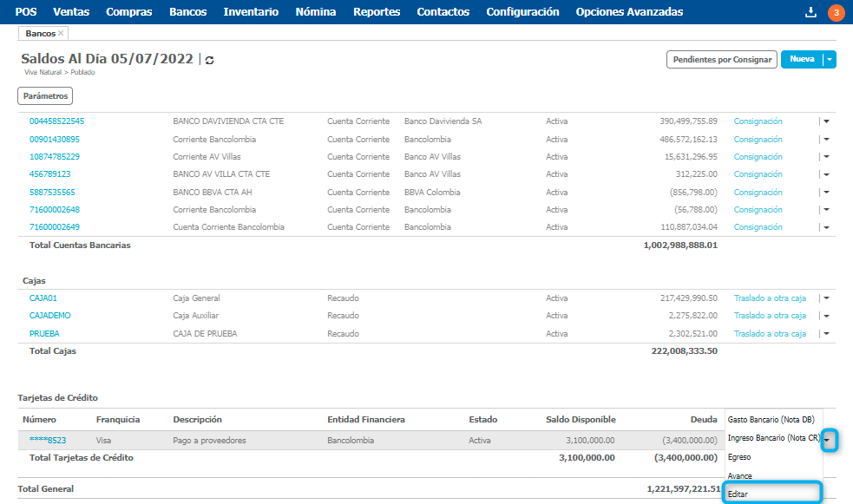Open the Inventario menu

pos(251,12)
